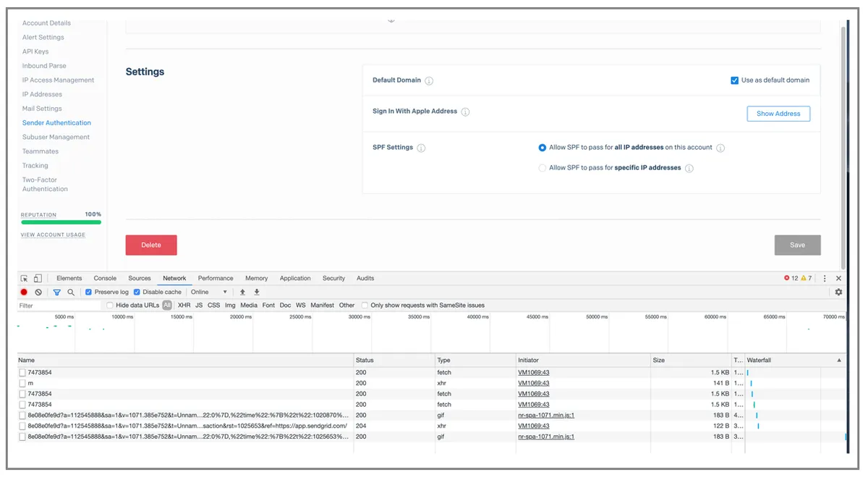Open the Online throttling dropdown

pos(210,292)
